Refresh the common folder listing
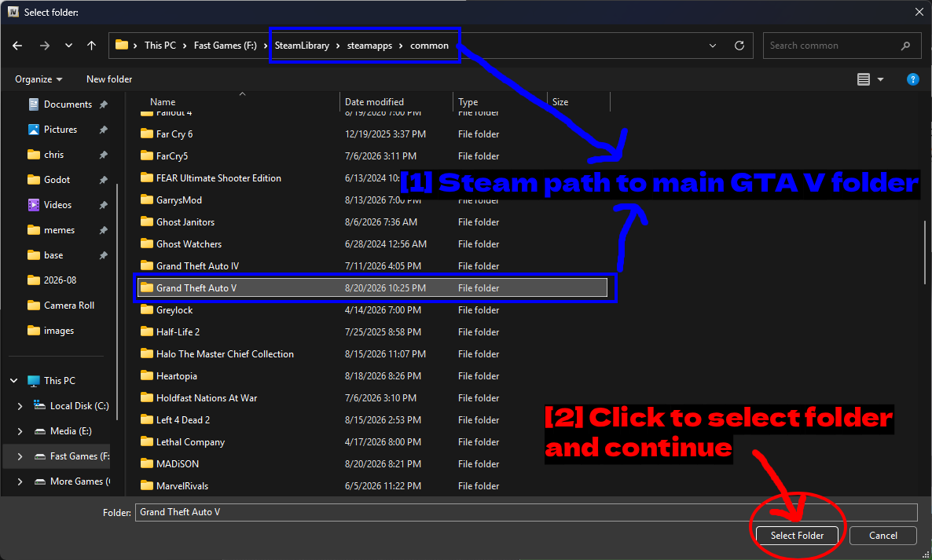 point(739,45)
